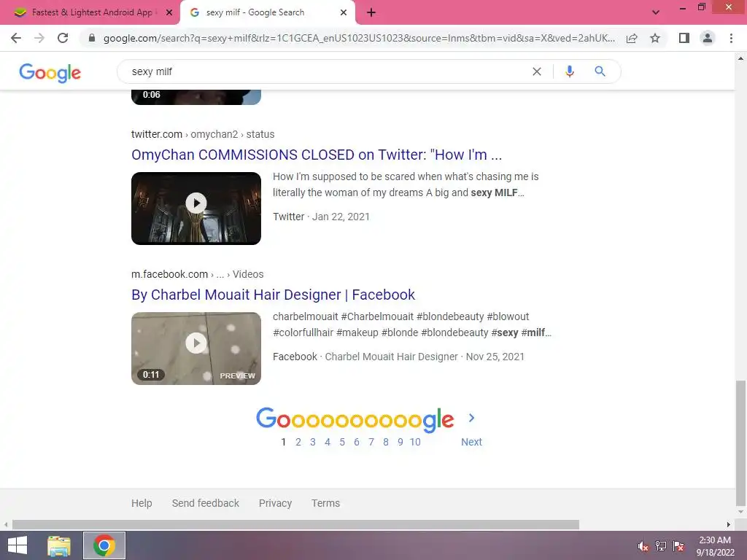Click the muted volume tray icon
The width and height of the screenshot is (747, 560).
pyautogui.click(x=643, y=546)
